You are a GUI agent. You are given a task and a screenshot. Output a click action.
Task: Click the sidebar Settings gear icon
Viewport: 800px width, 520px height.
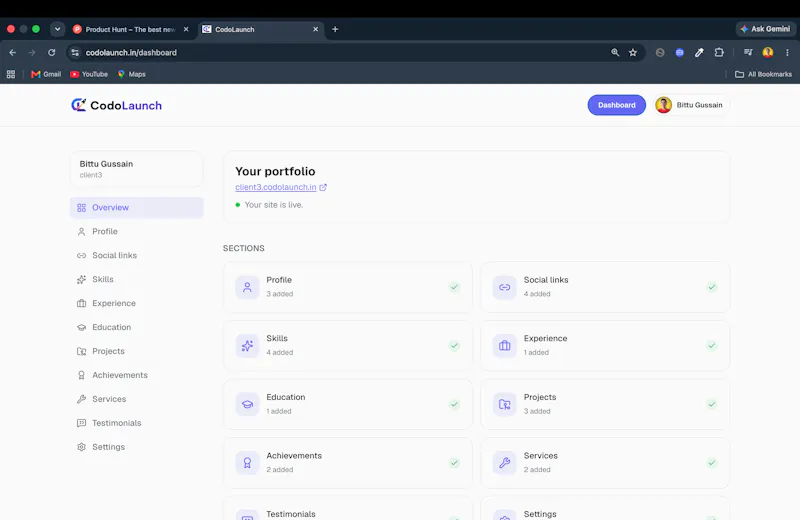[x=81, y=448]
